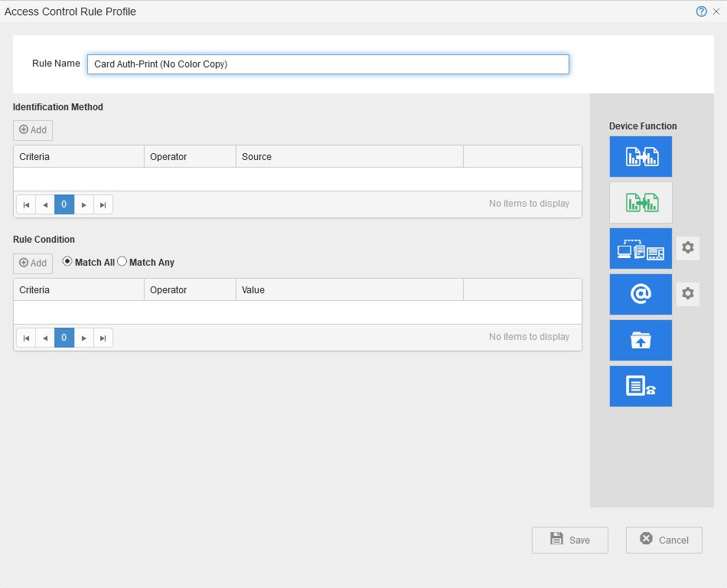The height and width of the screenshot is (588, 727).
Task: Open the help question mark icon
Action: coord(701,11)
